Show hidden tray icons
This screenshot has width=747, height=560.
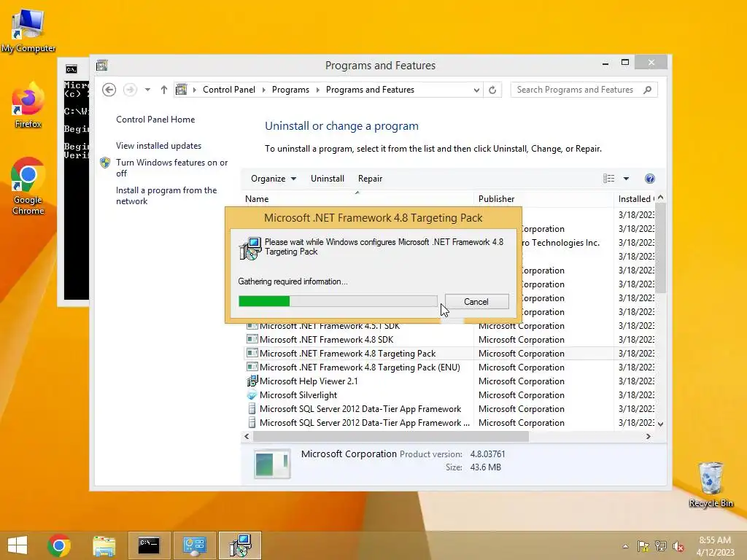pos(625,546)
